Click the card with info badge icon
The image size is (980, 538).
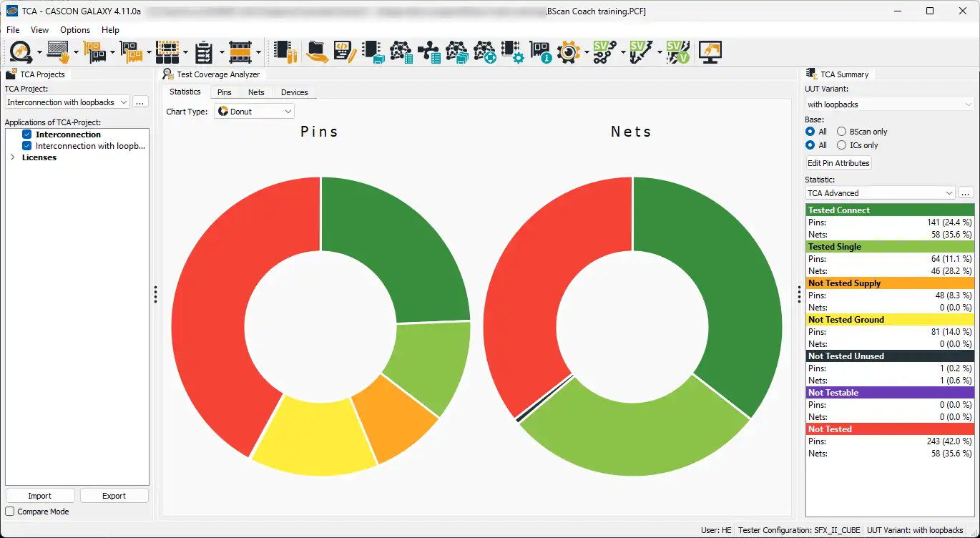[540, 52]
